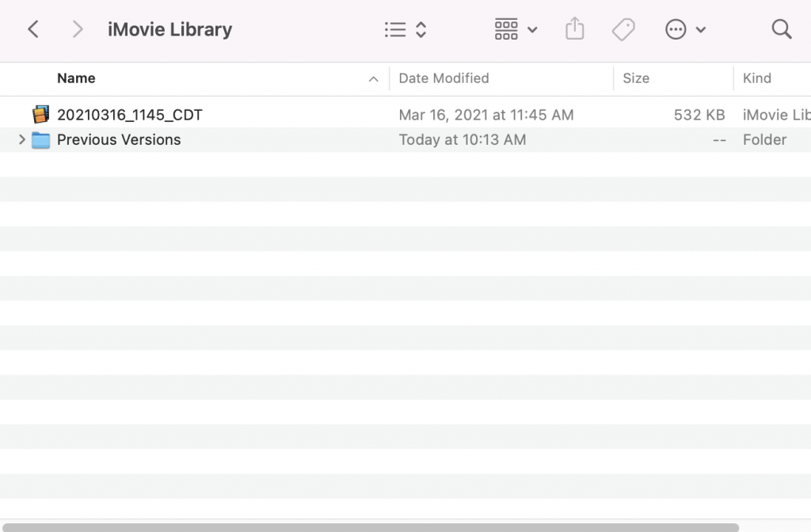The image size is (811, 532).
Task: Click the 532 KB size value
Action: tap(699, 115)
